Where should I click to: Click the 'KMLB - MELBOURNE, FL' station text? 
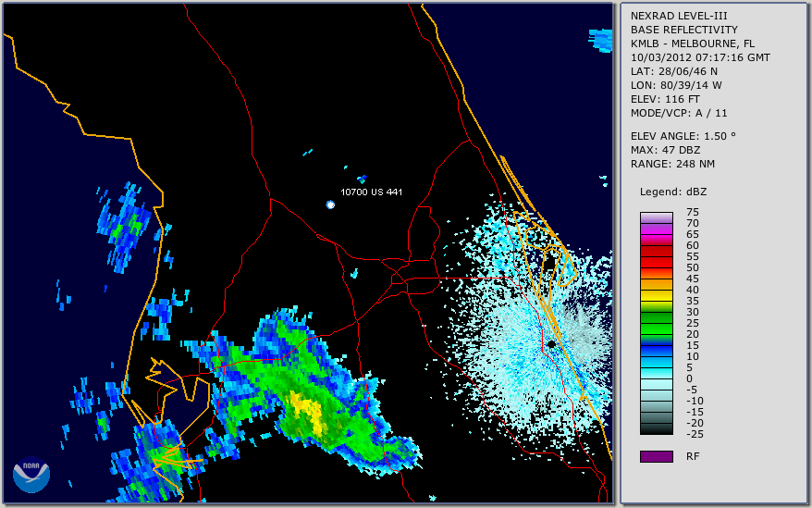coord(693,43)
